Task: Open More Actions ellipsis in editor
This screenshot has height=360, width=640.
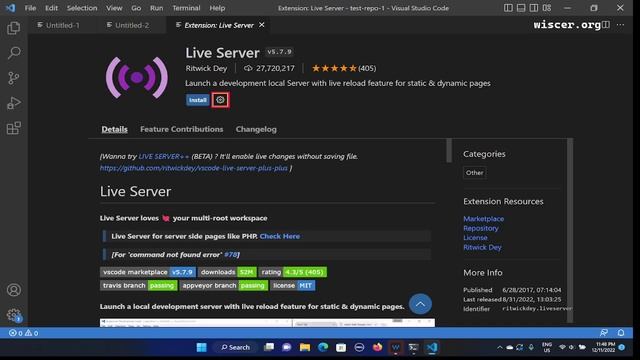Action: [620, 25]
